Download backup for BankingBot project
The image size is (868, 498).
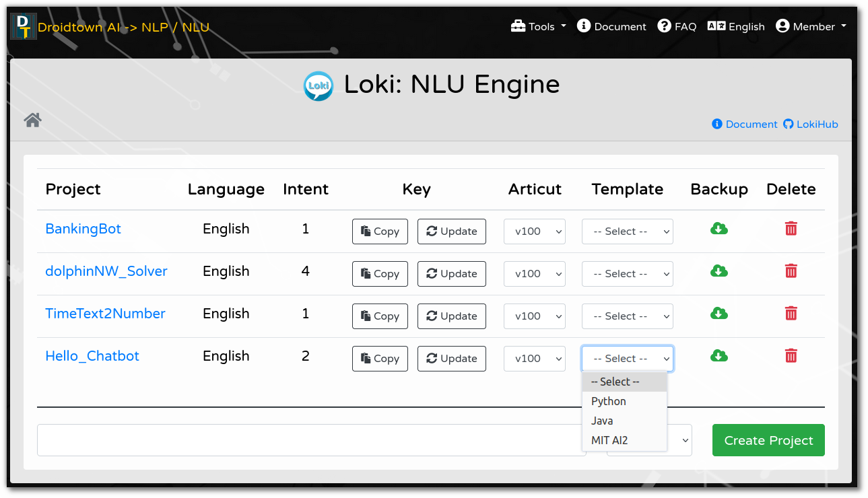pyautogui.click(x=719, y=229)
